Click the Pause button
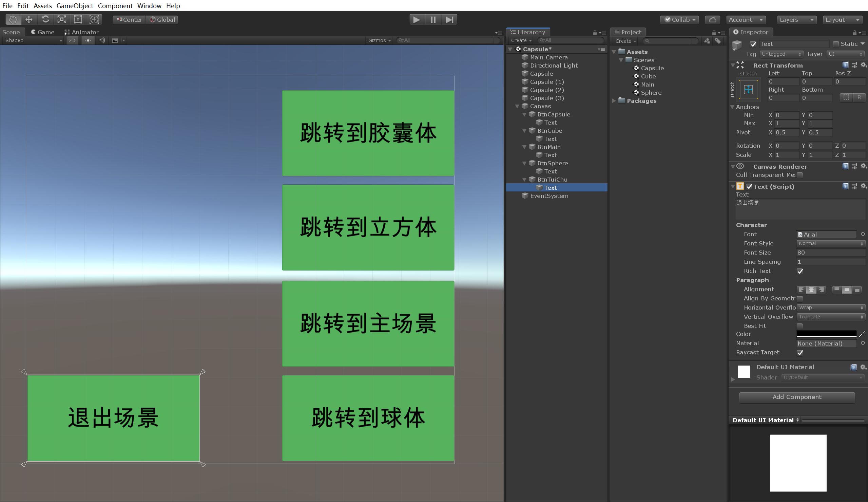 click(433, 20)
